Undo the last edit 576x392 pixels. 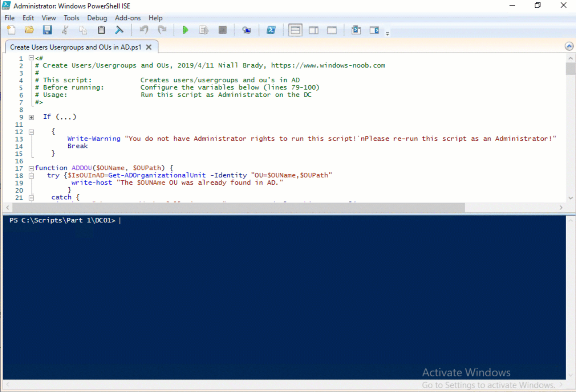[144, 30]
